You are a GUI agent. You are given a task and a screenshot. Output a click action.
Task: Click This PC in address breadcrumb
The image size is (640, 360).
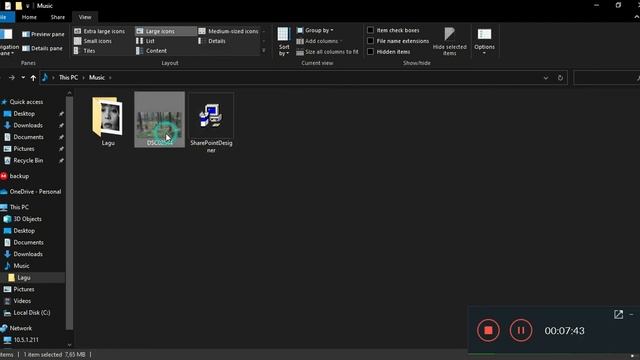pos(68,78)
